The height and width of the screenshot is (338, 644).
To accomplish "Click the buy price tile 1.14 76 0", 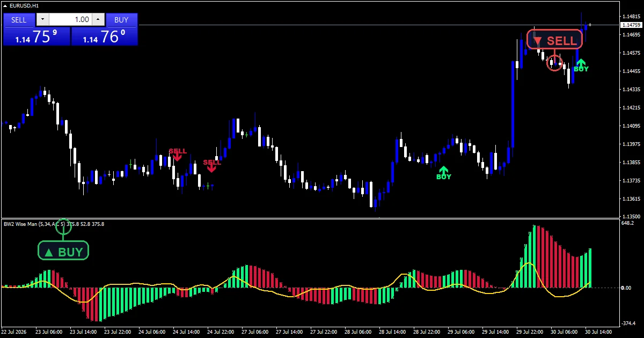I will [104, 36].
